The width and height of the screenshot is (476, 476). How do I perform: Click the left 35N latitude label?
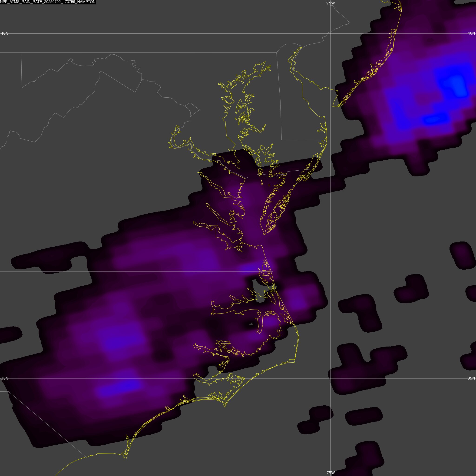(5, 378)
